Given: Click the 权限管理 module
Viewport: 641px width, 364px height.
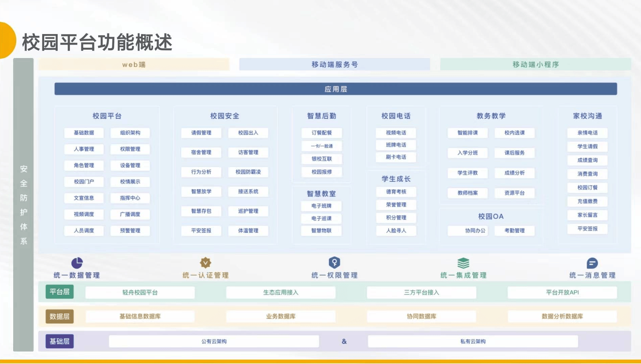Looking at the screenshot, I should tap(130, 149).
